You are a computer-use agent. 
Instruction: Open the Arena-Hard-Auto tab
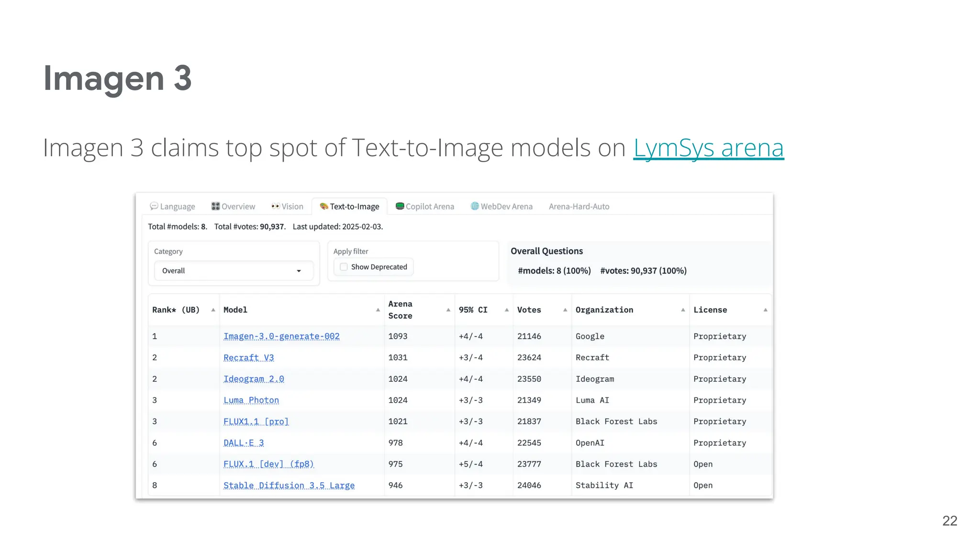tap(579, 206)
